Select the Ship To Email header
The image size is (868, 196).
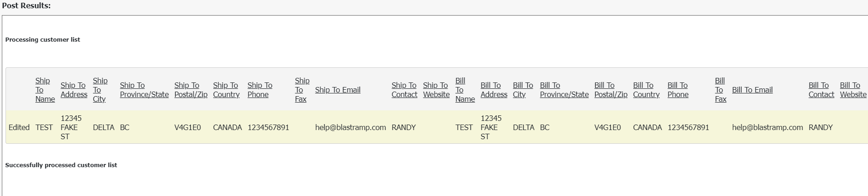coord(337,90)
